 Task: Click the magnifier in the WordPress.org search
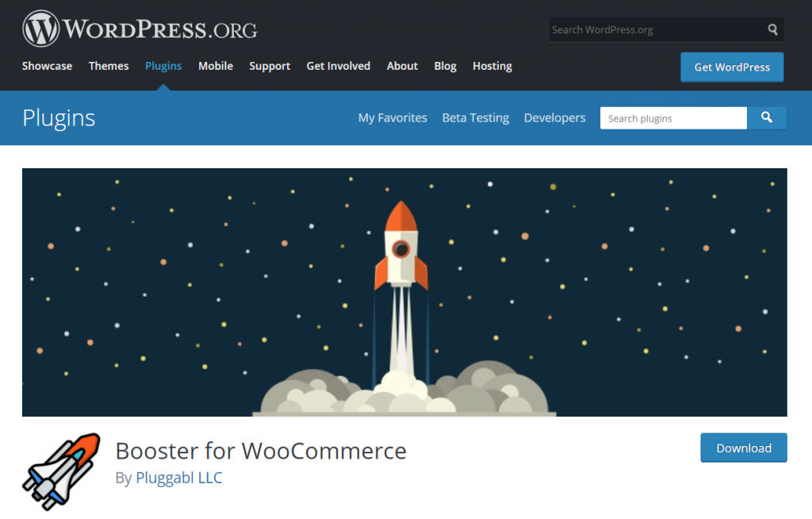point(772,29)
